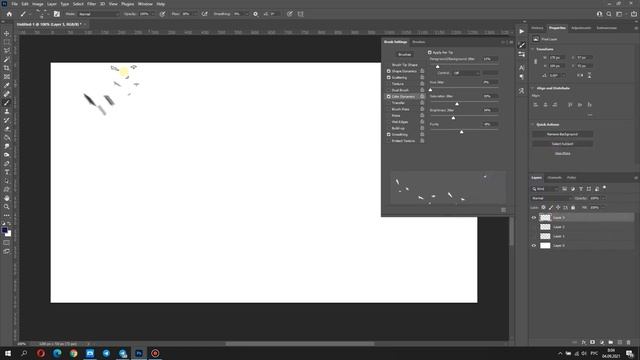Open the layer Opacity dropdown arrow
The image size is (640, 360).
pyautogui.click(x=603, y=198)
